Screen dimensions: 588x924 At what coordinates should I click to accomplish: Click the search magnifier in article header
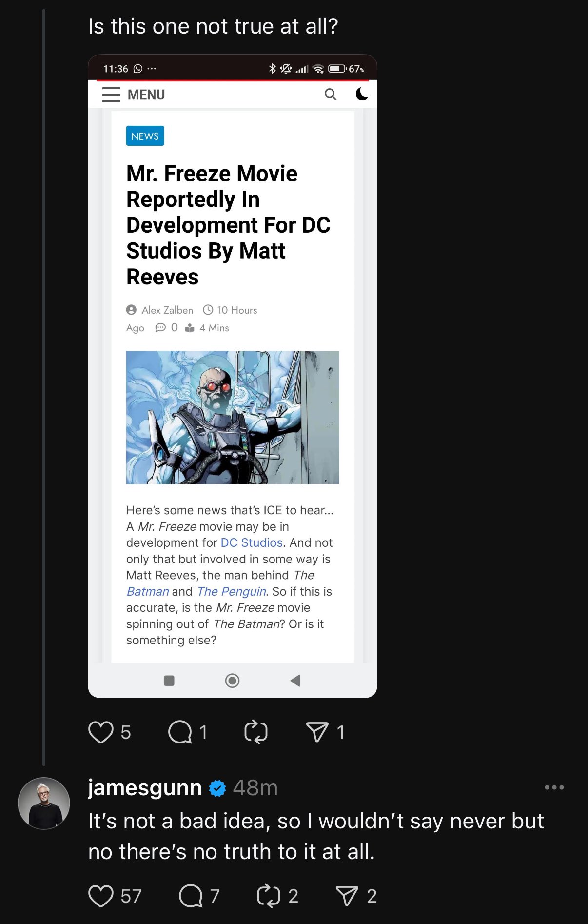(331, 94)
